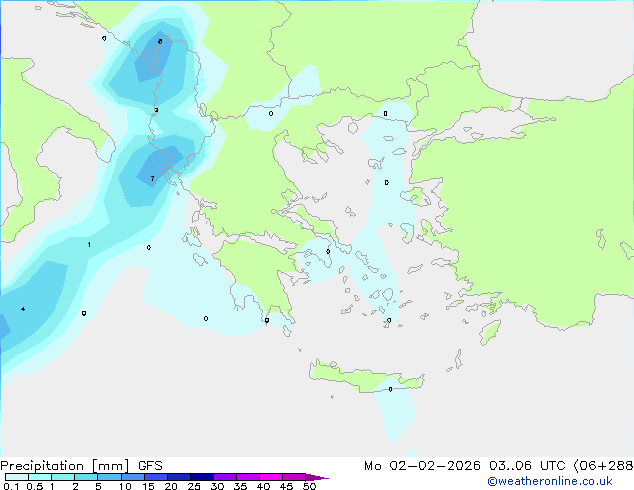Screen dimensions: 634x490
Task: Click the legend label '10'
Action: (x=125, y=486)
